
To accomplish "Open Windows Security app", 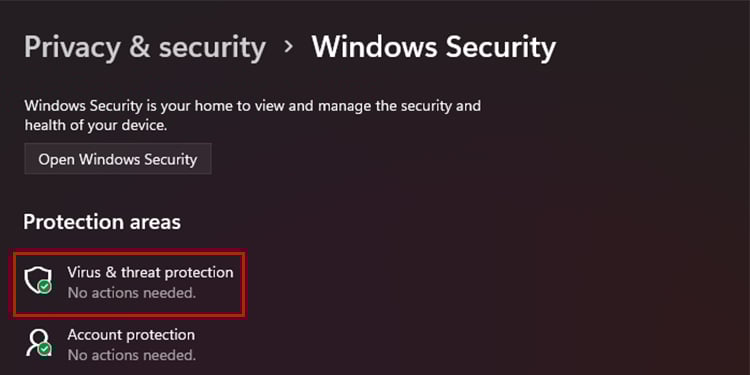I will click(x=118, y=159).
